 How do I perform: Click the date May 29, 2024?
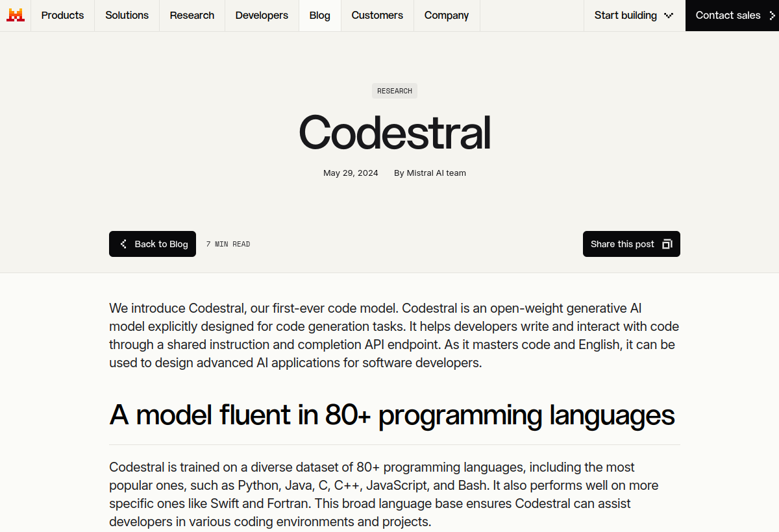(x=351, y=173)
